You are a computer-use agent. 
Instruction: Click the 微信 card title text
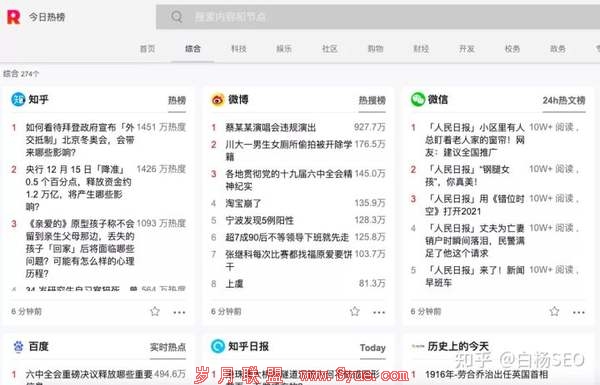pos(438,100)
